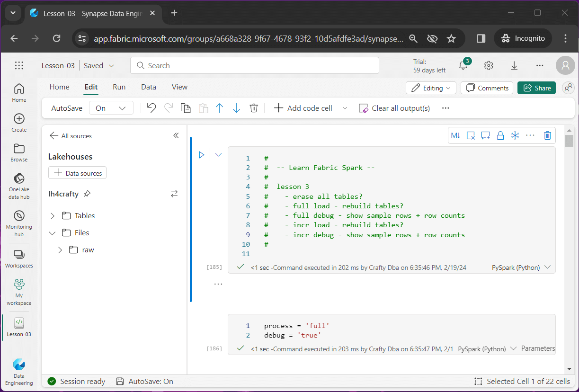Click the Share button

(x=536, y=88)
